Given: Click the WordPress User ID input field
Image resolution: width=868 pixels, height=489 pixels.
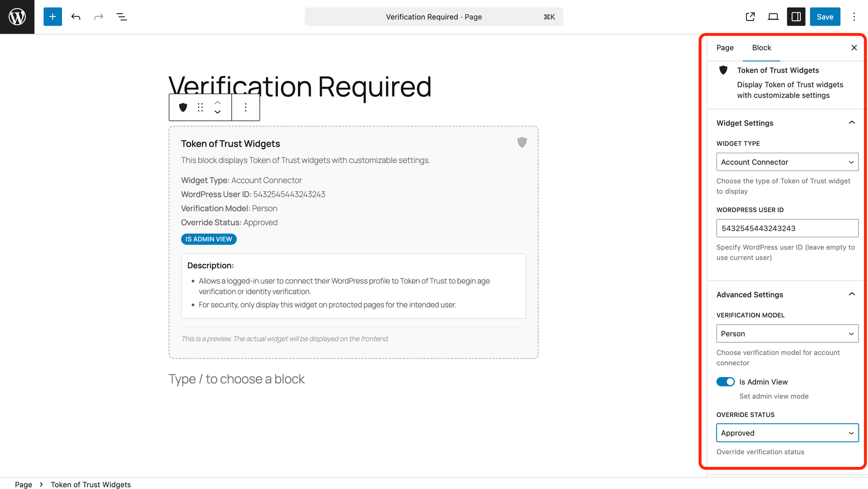Looking at the screenshot, I should (x=787, y=228).
